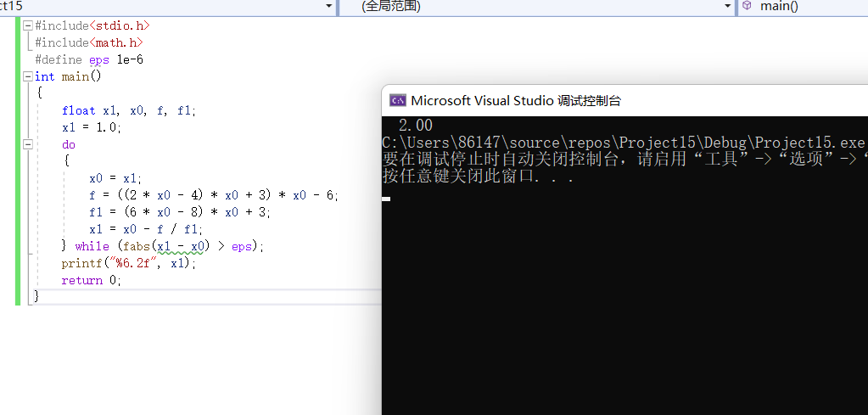The width and height of the screenshot is (868, 415).
Task: Collapse the do loop outline toggle
Action: click(x=28, y=144)
